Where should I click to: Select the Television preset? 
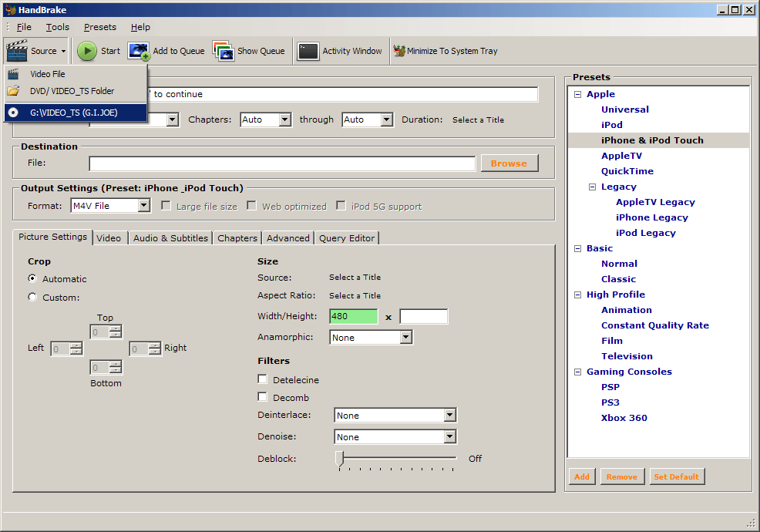(627, 356)
